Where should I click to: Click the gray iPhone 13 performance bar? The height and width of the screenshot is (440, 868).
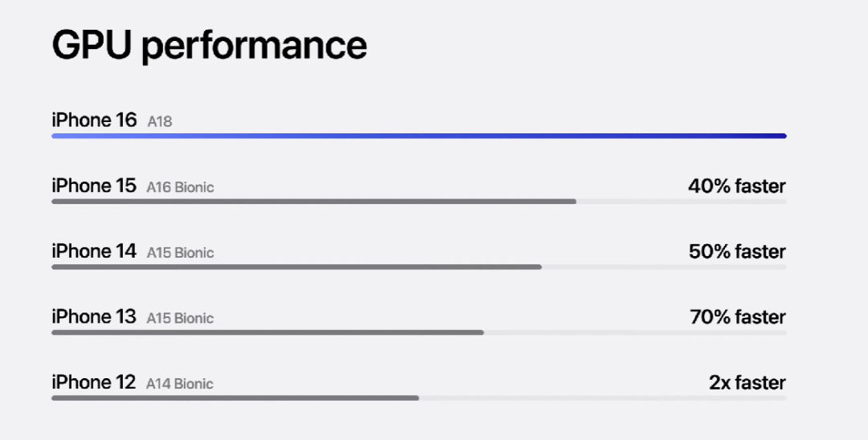(x=268, y=332)
